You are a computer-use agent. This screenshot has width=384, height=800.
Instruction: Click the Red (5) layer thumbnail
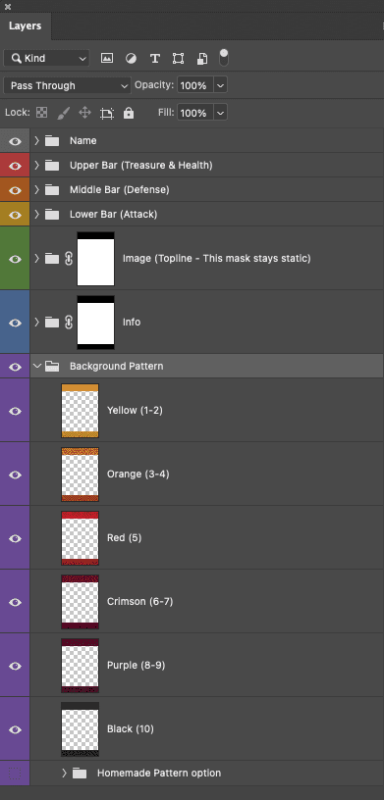pyautogui.click(x=80, y=538)
